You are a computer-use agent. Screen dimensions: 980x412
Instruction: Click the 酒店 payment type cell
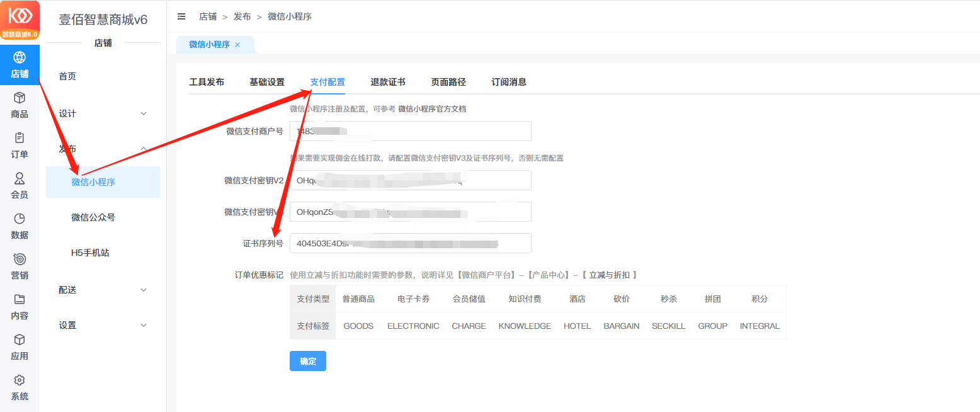(578, 299)
